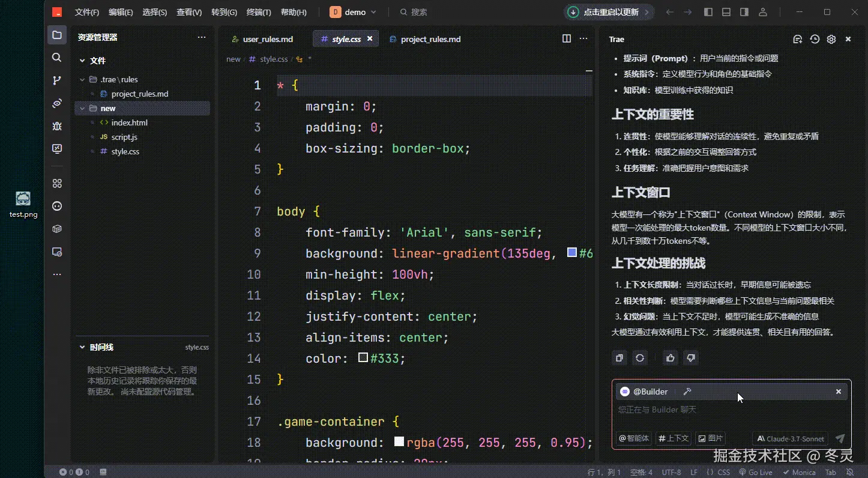Click the @智能体 agent button
The image size is (868, 478).
[x=634, y=438]
